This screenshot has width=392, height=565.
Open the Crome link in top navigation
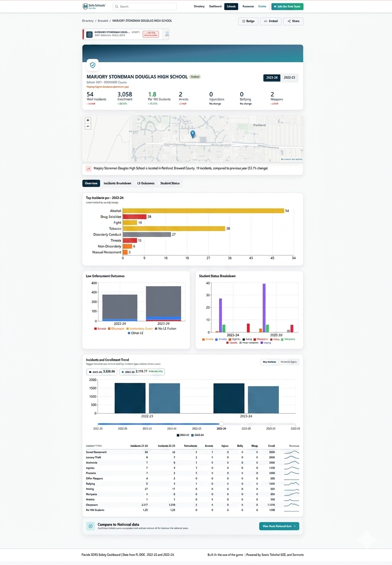point(262,6)
